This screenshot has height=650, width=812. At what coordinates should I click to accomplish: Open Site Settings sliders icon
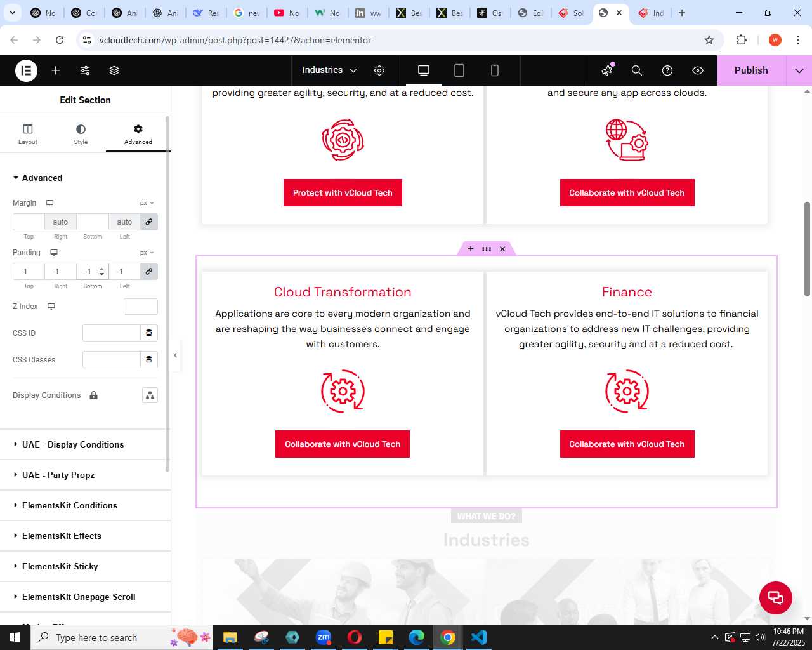pos(85,70)
